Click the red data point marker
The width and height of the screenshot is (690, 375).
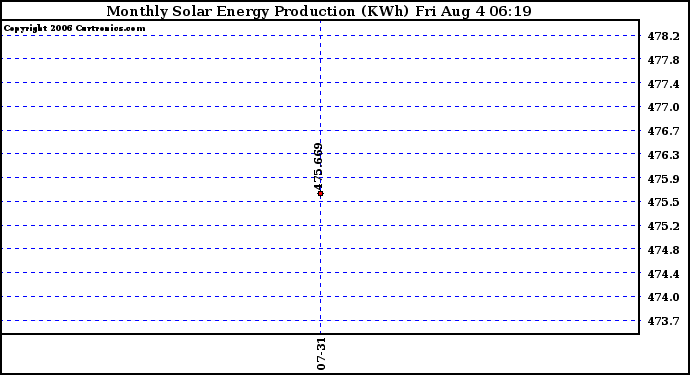(320, 193)
